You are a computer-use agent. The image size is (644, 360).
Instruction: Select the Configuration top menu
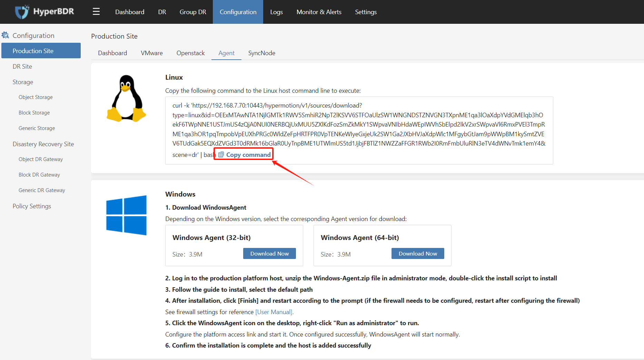(238, 12)
